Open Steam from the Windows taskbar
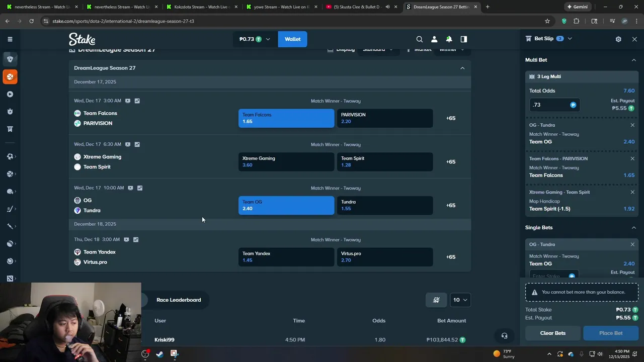This screenshot has width=644, height=362. (159, 354)
